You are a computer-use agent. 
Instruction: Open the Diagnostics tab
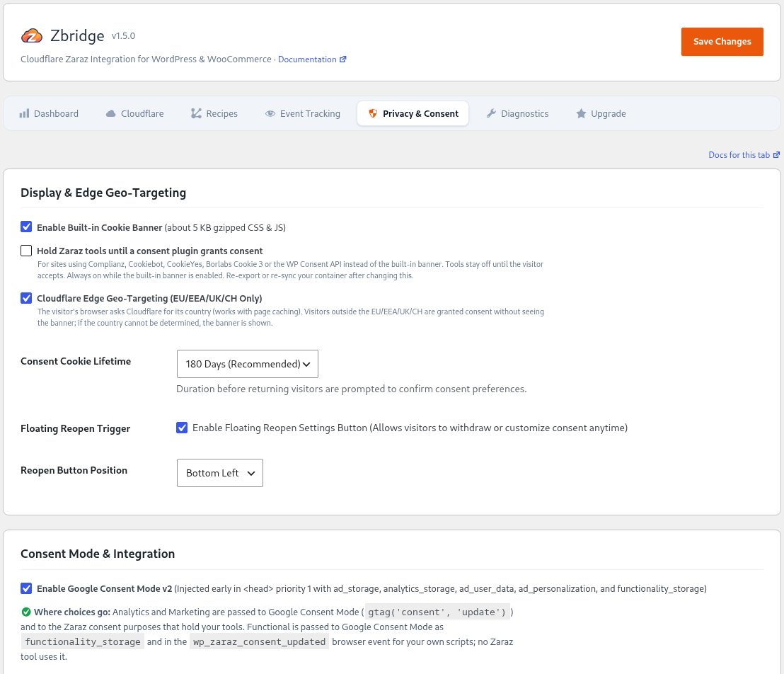[x=517, y=113]
